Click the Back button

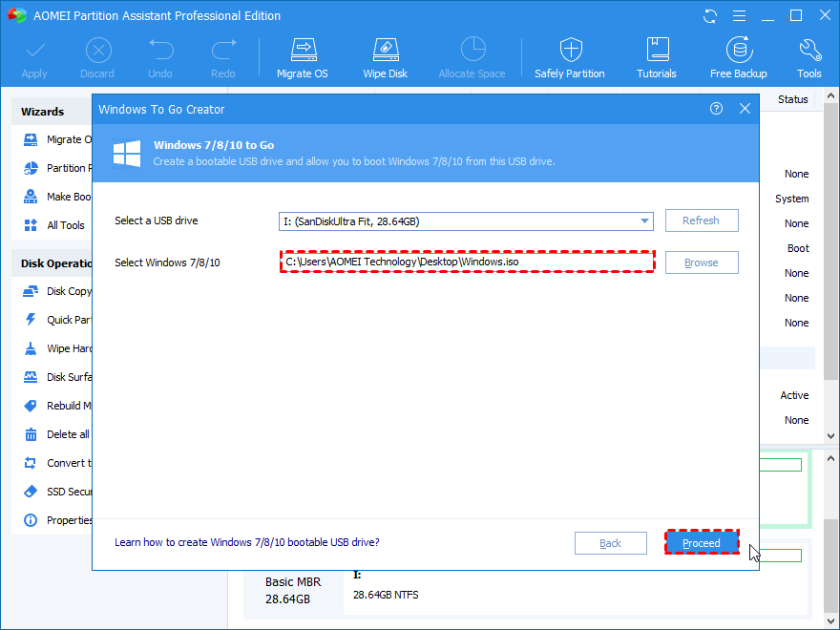coord(611,543)
